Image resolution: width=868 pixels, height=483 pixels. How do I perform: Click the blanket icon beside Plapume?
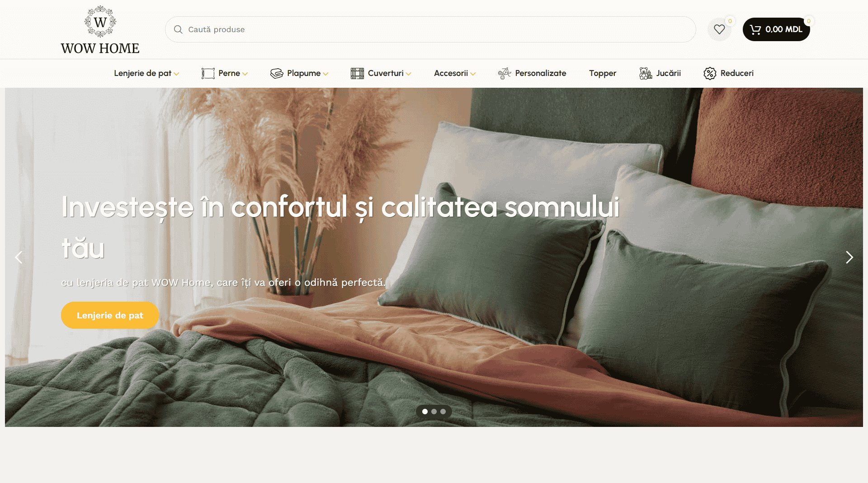click(277, 73)
